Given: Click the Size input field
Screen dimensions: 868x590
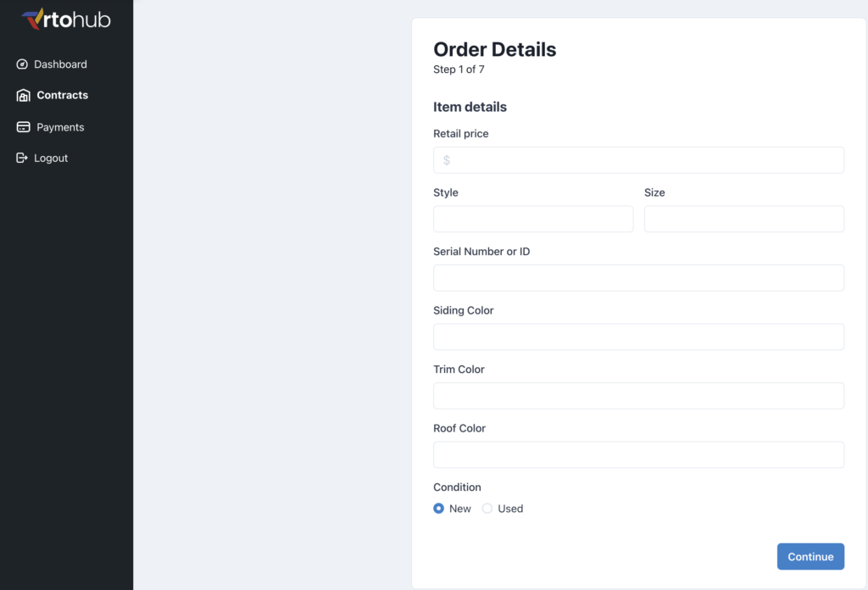Looking at the screenshot, I should [743, 219].
